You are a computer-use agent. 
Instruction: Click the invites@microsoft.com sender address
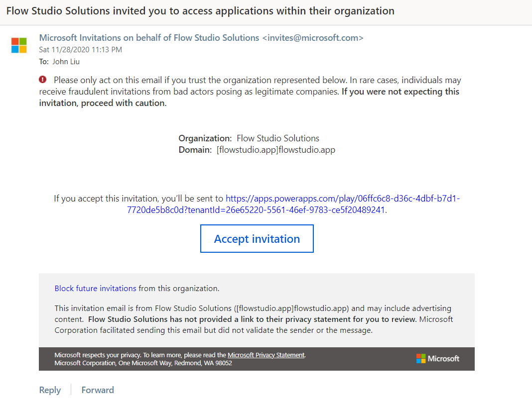click(313, 38)
